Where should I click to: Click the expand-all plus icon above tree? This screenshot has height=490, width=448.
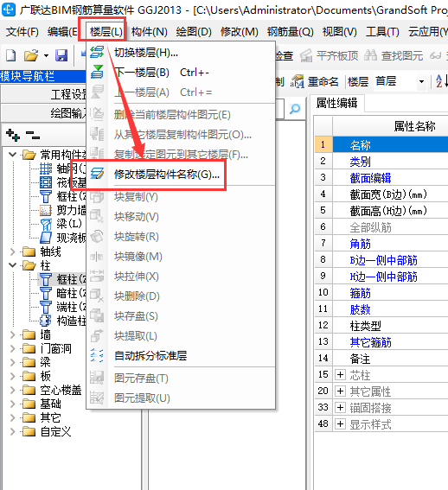[x=13, y=136]
